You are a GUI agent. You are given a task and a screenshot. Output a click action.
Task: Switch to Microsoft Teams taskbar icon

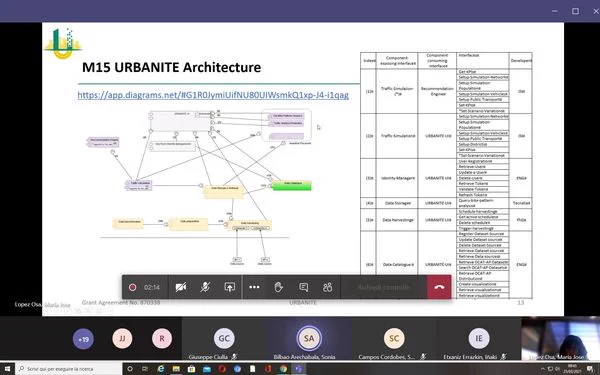coord(298,369)
